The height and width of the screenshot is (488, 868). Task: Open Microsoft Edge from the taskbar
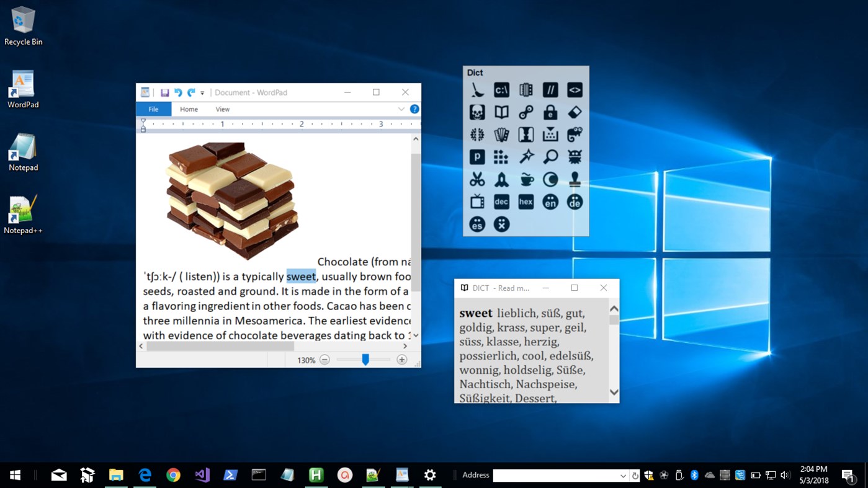point(145,475)
